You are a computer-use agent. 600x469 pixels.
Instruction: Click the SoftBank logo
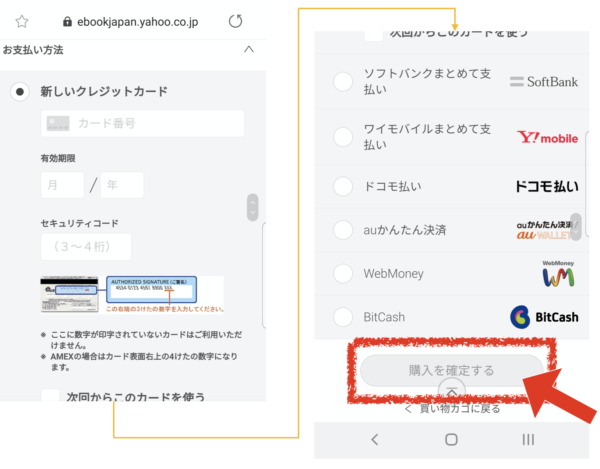coord(543,81)
